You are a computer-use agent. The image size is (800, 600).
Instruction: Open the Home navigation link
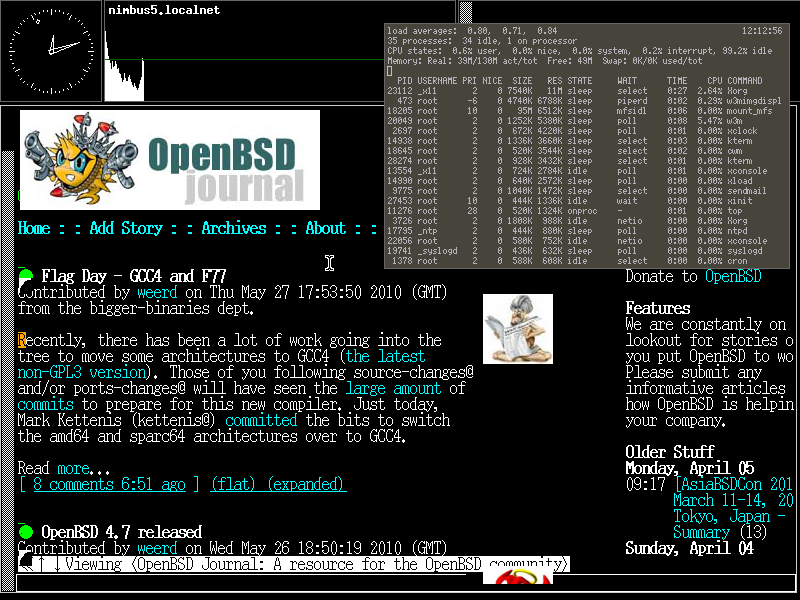[x=34, y=228]
